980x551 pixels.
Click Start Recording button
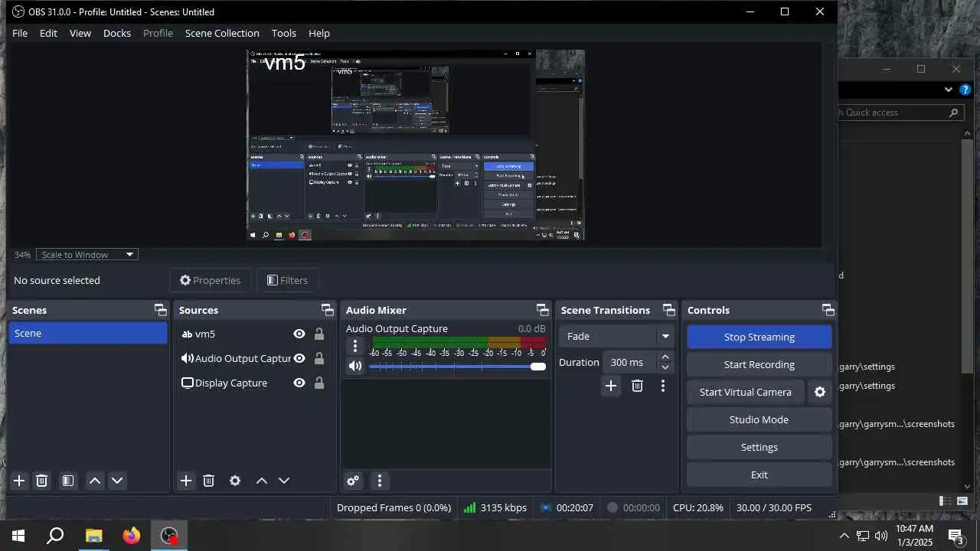[759, 364]
